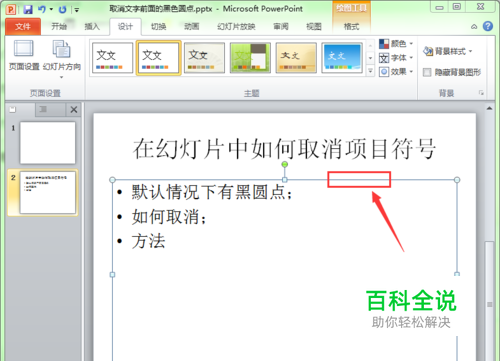The height and width of the screenshot is (361, 500).
Task: Switch to the Slides thumbnail pane tab
Action: (13, 109)
